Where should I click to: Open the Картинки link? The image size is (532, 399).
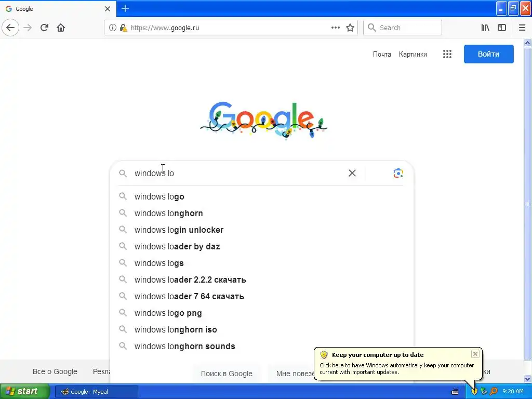click(x=413, y=54)
